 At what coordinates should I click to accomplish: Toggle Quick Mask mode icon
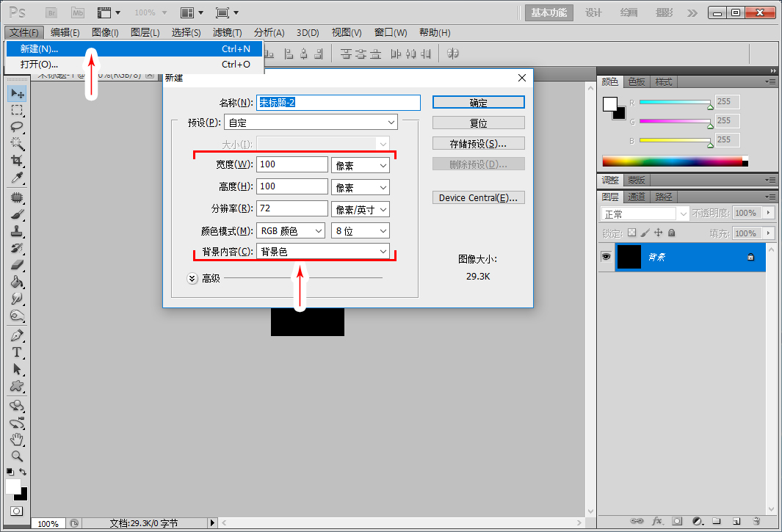click(x=16, y=511)
